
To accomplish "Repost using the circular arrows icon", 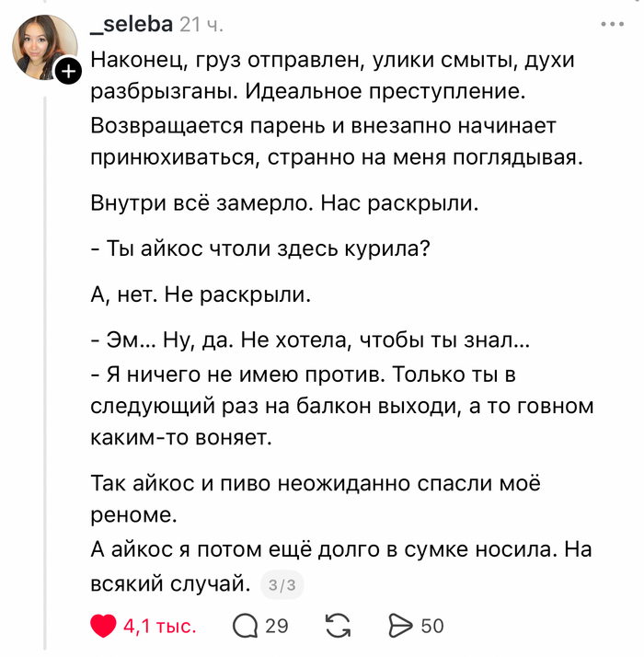I will (339, 626).
